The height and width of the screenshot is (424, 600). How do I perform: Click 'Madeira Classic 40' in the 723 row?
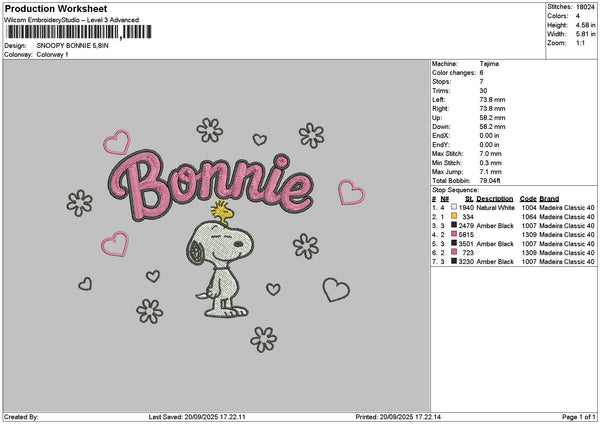point(567,253)
